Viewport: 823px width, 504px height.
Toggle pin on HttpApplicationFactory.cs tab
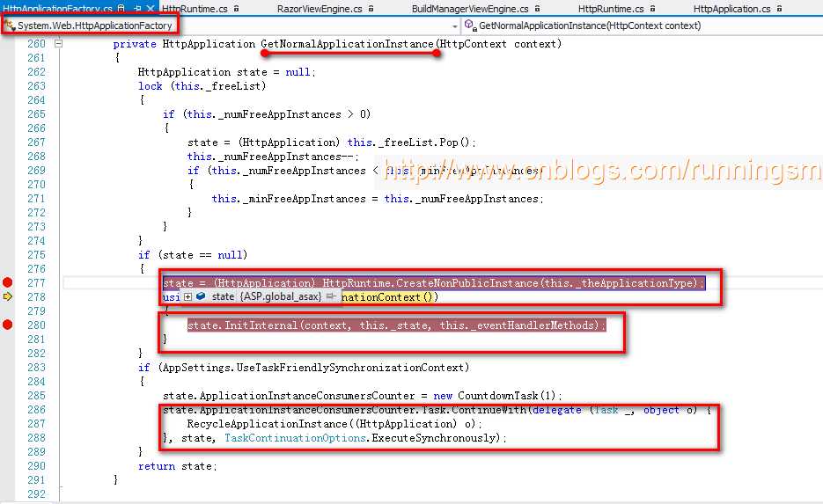coord(137,9)
